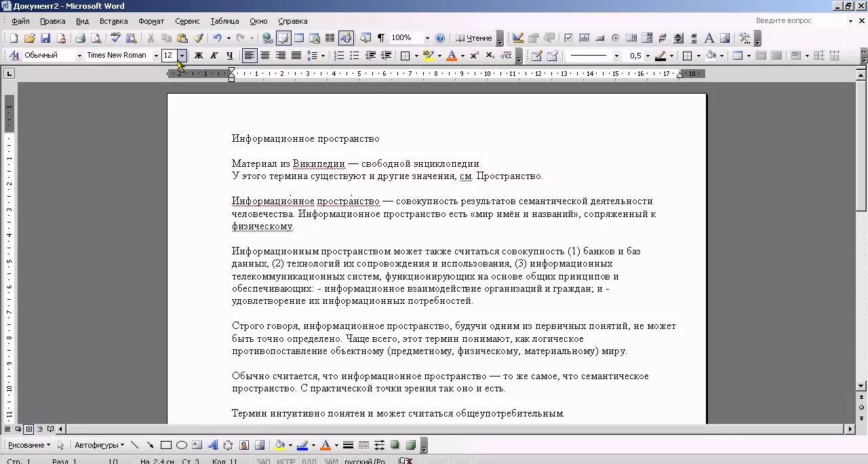The width and height of the screenshot is (868, 464).
Task: Select the Oval drawing tool
Action: tap(181, 445)
